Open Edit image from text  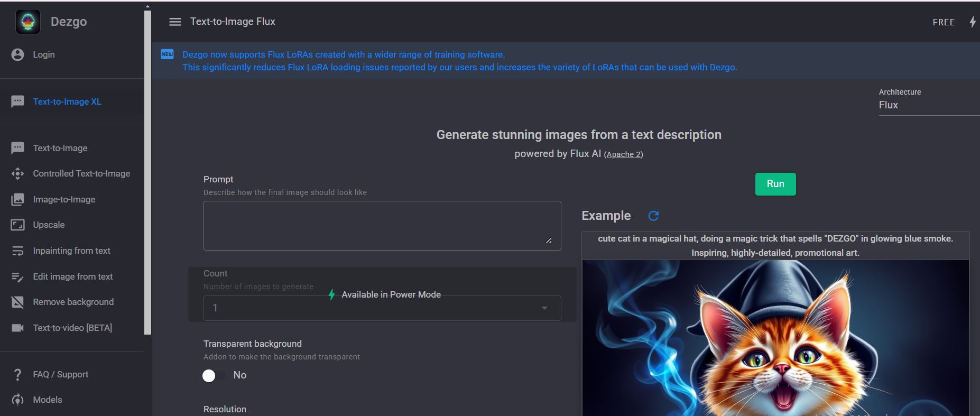(73, 276)
